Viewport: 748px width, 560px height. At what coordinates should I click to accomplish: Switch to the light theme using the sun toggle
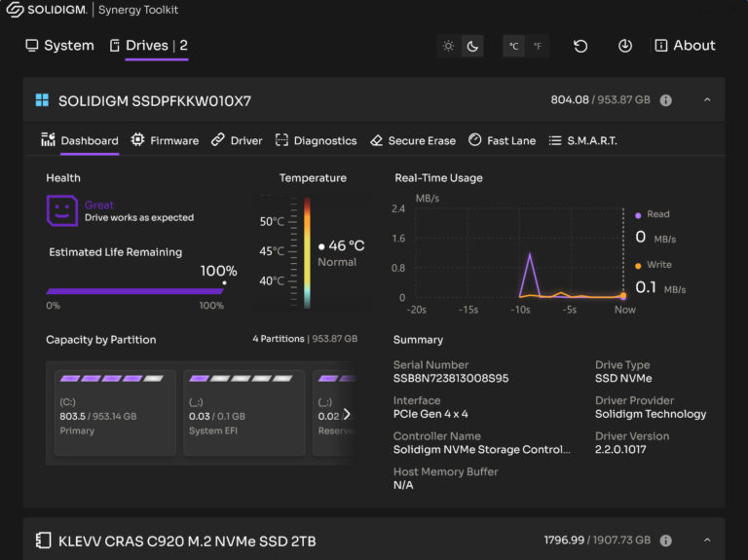pyautogui.click(x=448, y=46)
